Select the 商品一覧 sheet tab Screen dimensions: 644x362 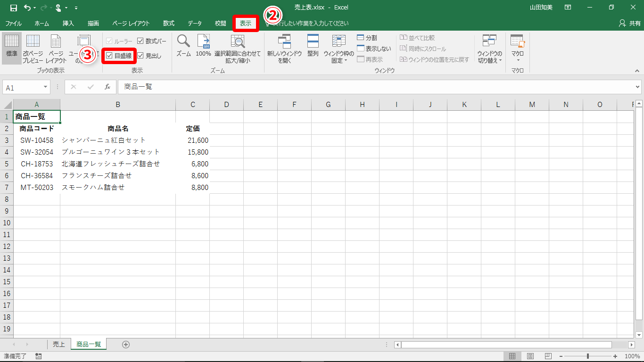pos(89,345)
